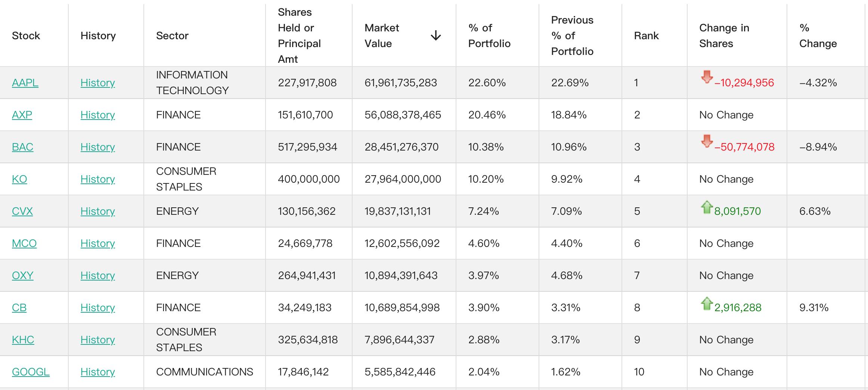
Task: Sort by the Rank column header
Action: point(646,36)
